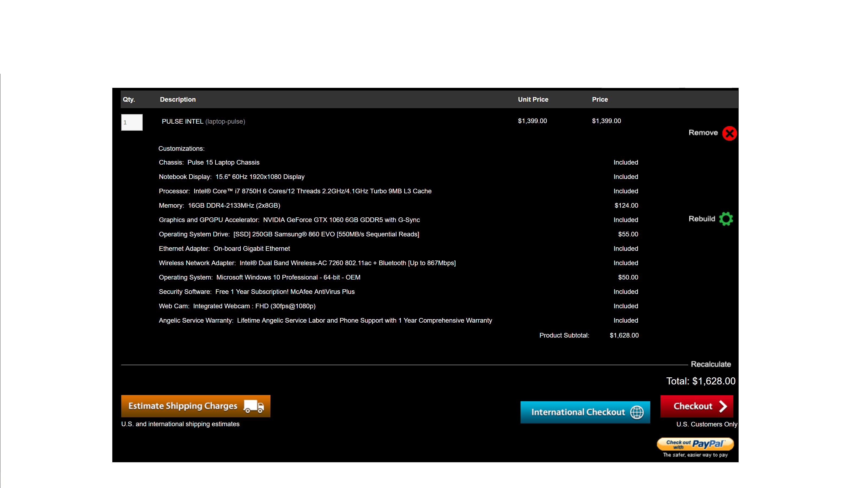Click the Angelic Service Warranty row

(325, 320)
